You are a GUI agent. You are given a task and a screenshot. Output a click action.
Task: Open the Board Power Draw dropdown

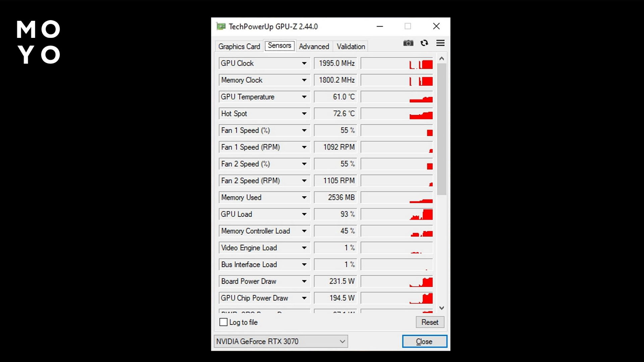304,281
